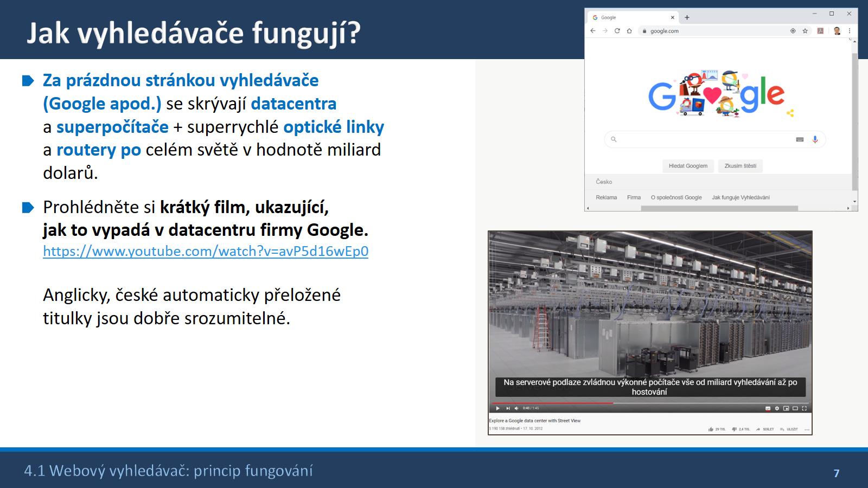Play the YouTube data center video
868x488 pixels.
click(x=497, y=408)
